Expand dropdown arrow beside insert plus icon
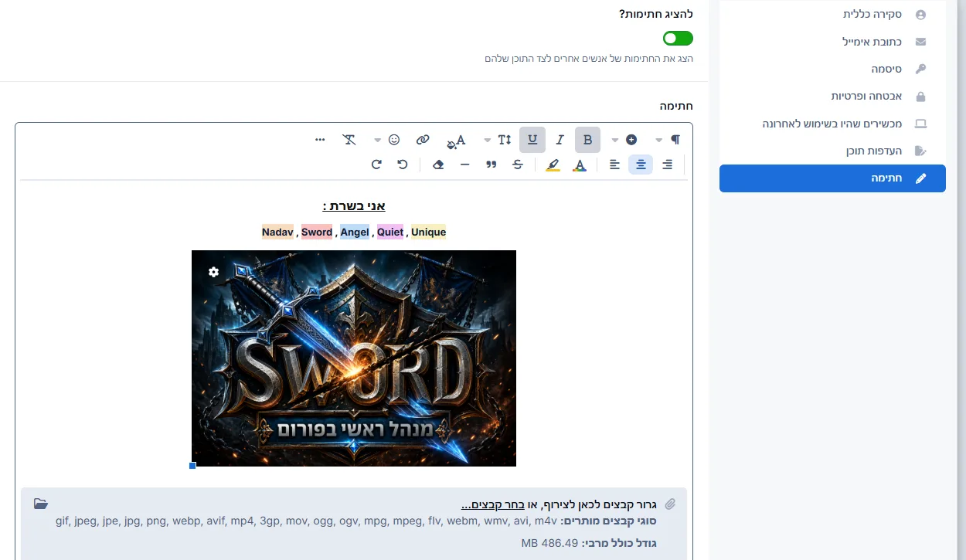This screenshot has height=560, width=966. tap(615, 140)
